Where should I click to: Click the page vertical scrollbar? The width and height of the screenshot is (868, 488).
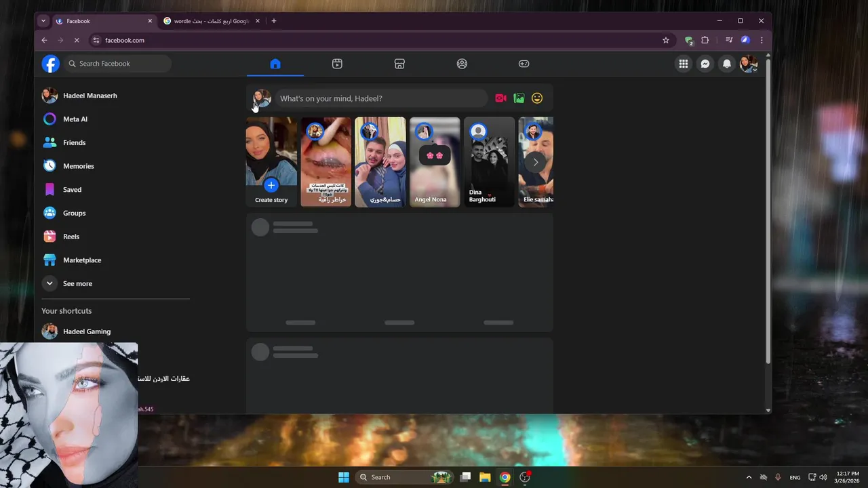[x=768, y=210]
